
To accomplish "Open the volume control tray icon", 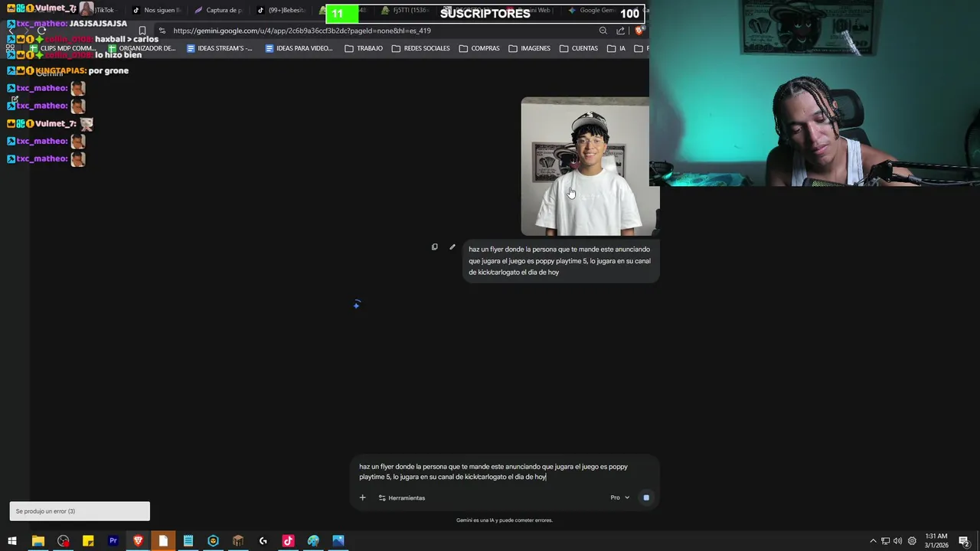I will pyautogui.click(x=897, y=541).
